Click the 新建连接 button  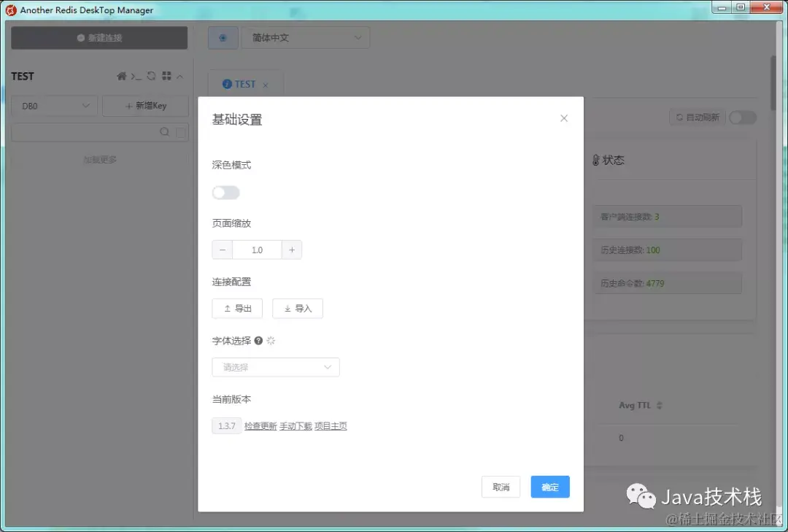point(98,37)
